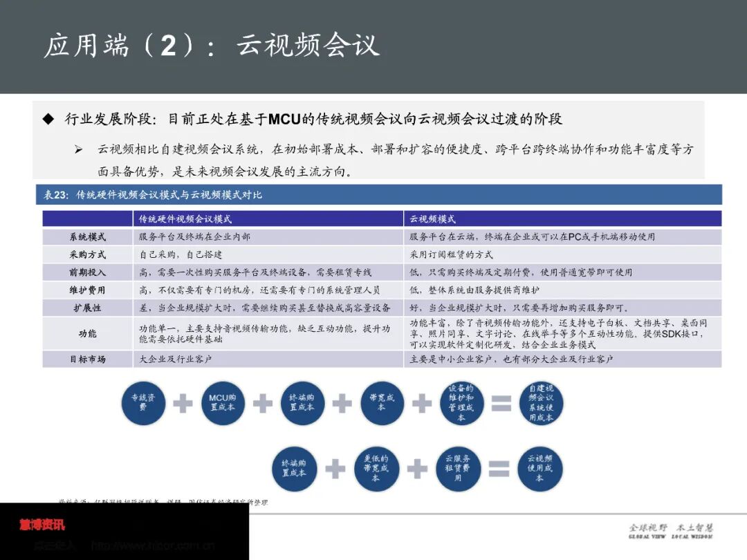Click the plus sign between 专线资费 and MCU购置成本
Viewport: 747px width, 560px height.
(183, 404)
